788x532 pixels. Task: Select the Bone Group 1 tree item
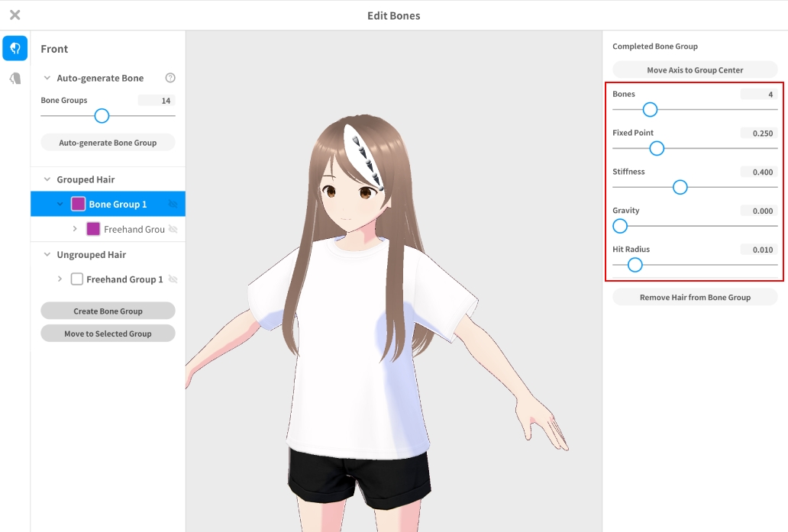pyautogui.click(x=118, y=204)
